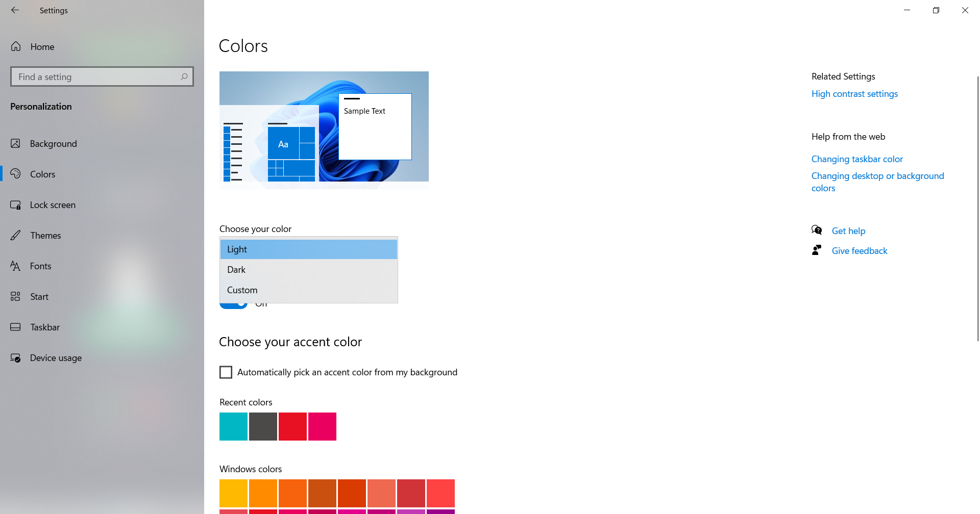This screenshot has height=514, width=980.
Task: Pick crimson Windows color swatch, seventh in row
Action: tap(411, 493)
